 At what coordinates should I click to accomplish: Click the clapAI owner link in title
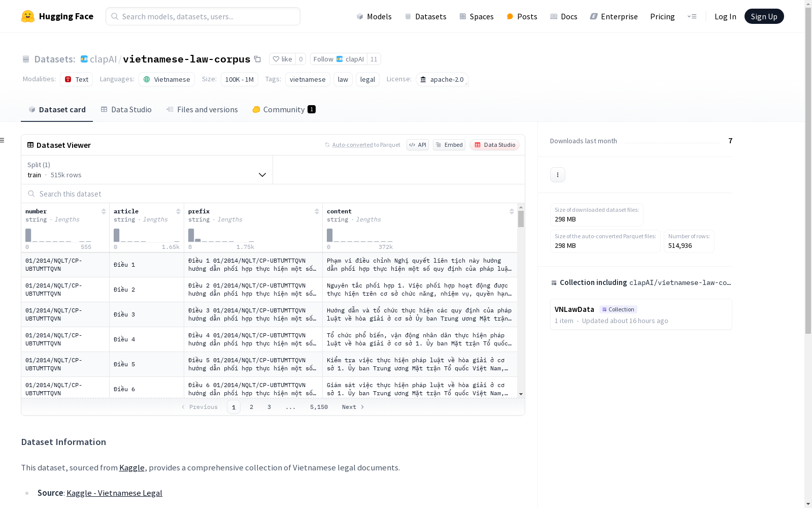(x=104, y=59)
